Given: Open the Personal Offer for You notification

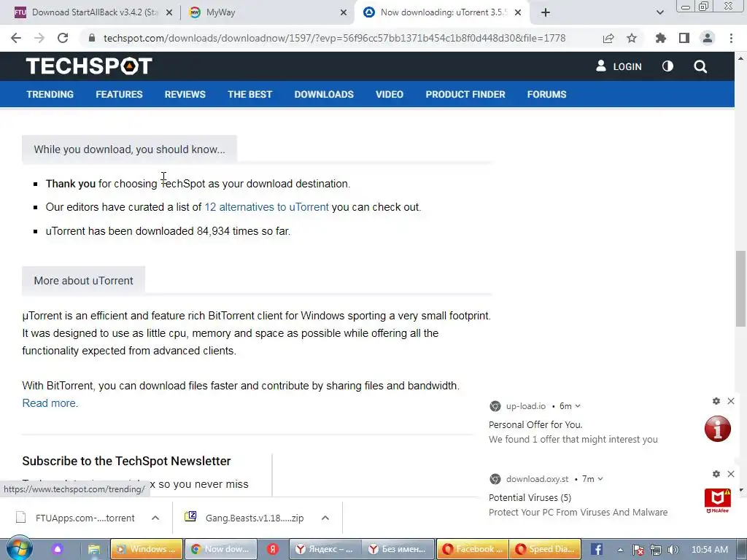Looking at the screenshot, I should (535, 425).
